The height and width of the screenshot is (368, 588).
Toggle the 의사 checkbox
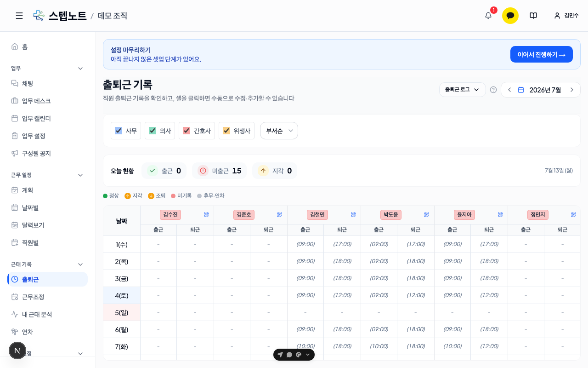coord(153,131)
